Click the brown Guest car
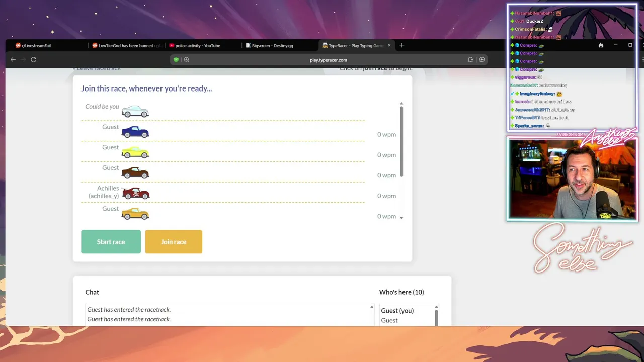The height and width of the screenshot is (362, 644). (135, 172)
